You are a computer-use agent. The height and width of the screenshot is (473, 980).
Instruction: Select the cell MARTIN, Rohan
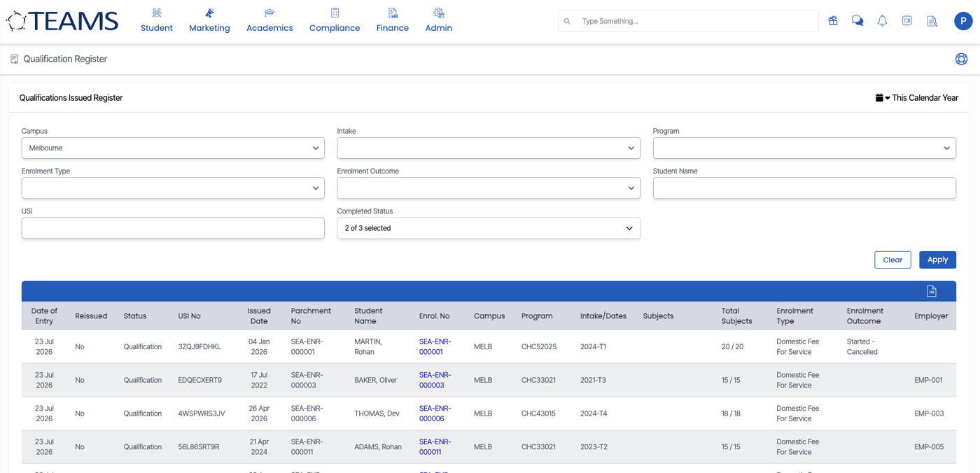click(x=370, y=347)
